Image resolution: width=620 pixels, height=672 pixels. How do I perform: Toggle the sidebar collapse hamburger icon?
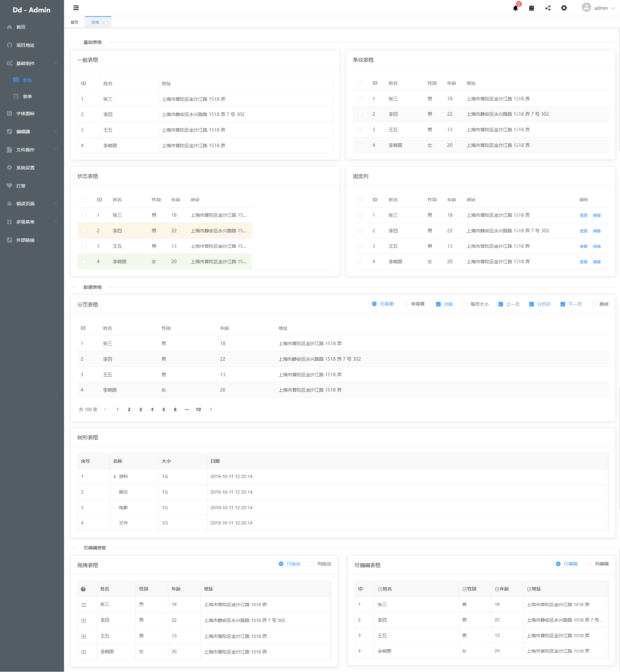click(76, 8)
